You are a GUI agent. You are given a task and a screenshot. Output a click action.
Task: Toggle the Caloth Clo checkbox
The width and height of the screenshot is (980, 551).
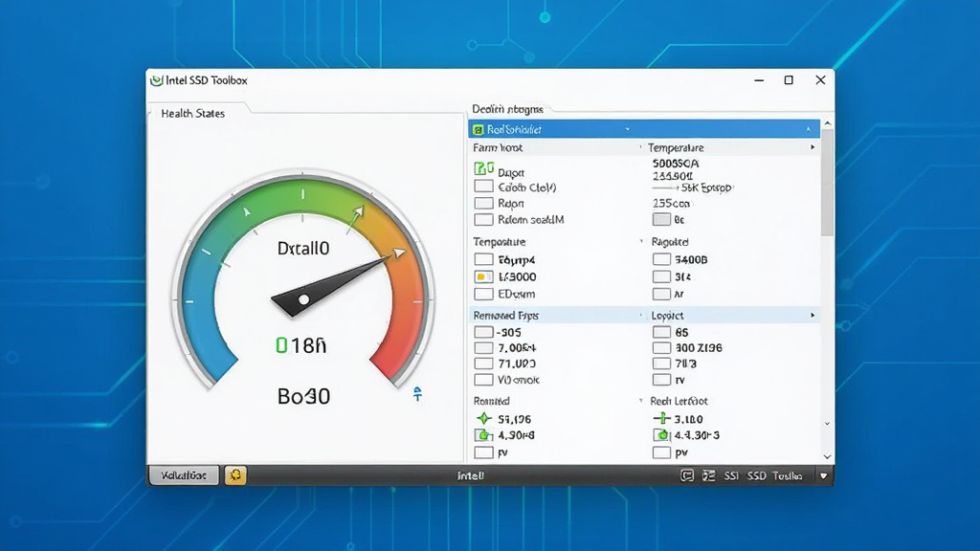pos(483,187)
